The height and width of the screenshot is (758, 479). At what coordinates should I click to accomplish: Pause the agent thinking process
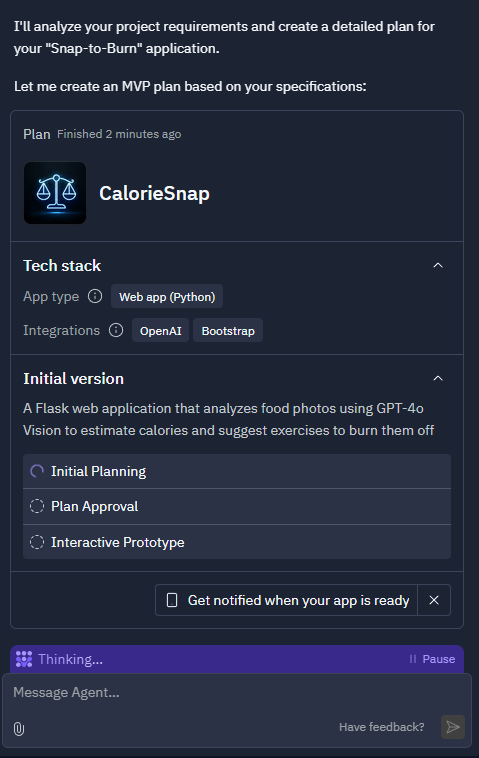click(x=432, y=659)
